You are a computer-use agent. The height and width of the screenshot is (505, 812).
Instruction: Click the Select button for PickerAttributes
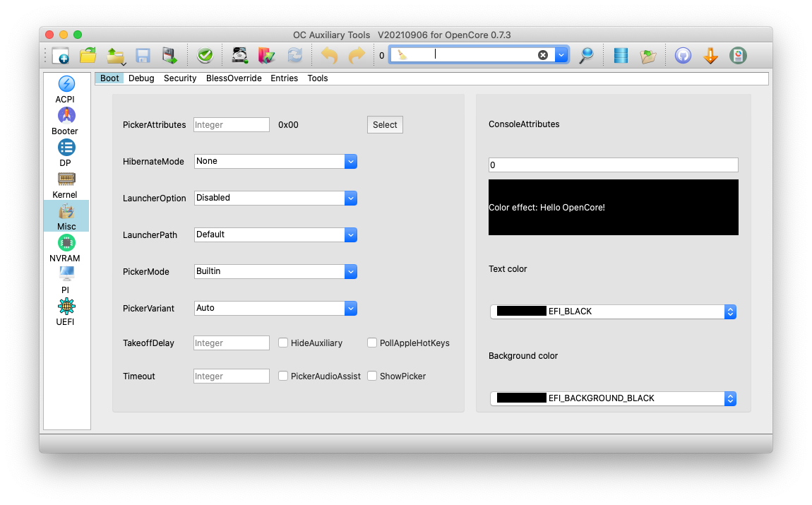(x=385, y=125)
